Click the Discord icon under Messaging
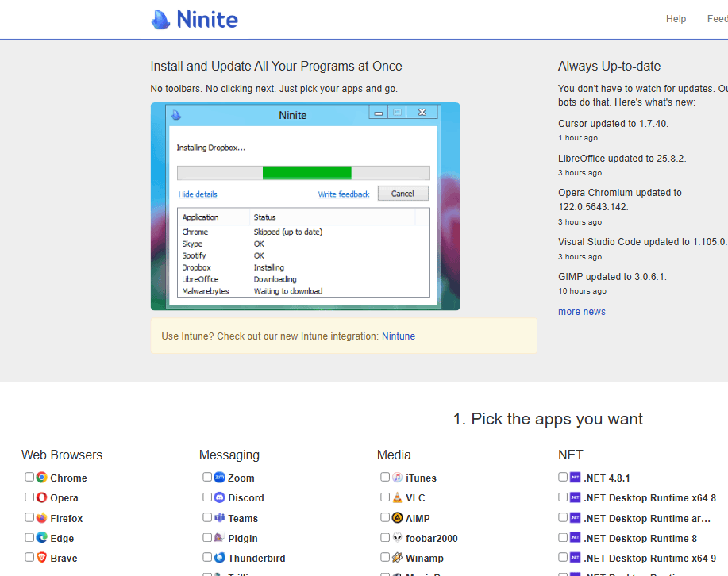Viewport: 728px width, 576px height. coord(220,497)
